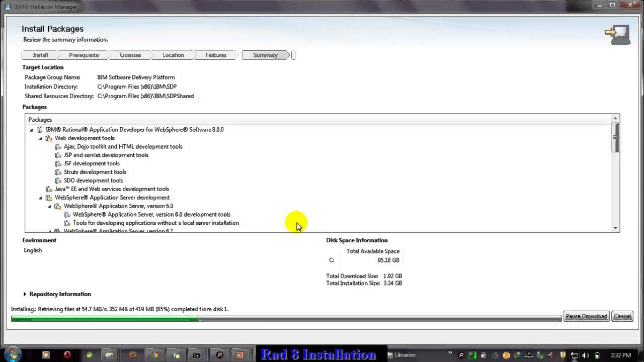
Task: Select 'Java EE and Web services development tools'
Action: point(112,190)
